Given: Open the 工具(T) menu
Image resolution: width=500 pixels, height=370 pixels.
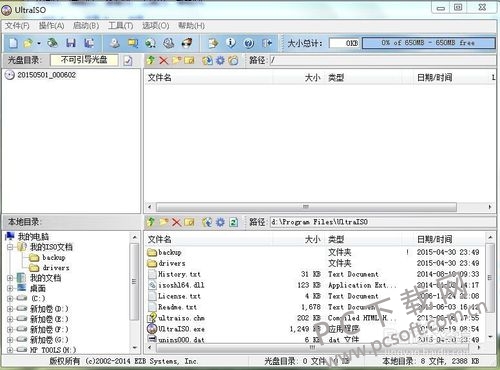Looking at the screenshot, I should (x=121, y=26).
